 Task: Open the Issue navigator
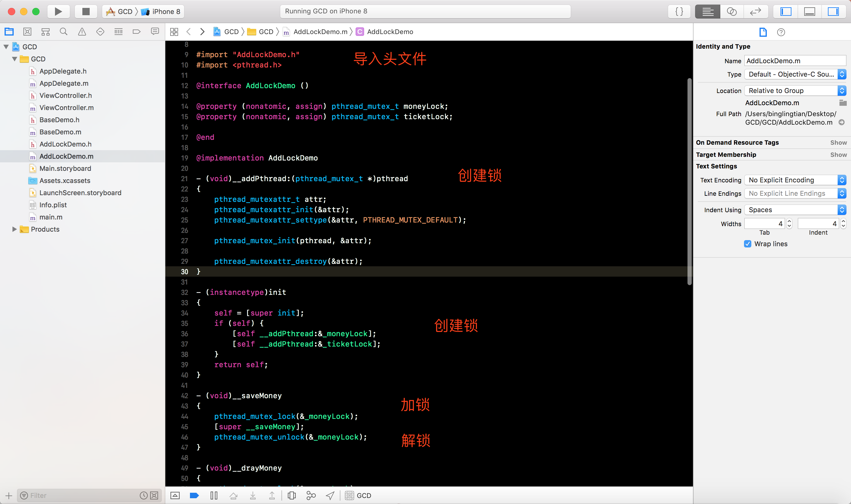coord(82,32)
